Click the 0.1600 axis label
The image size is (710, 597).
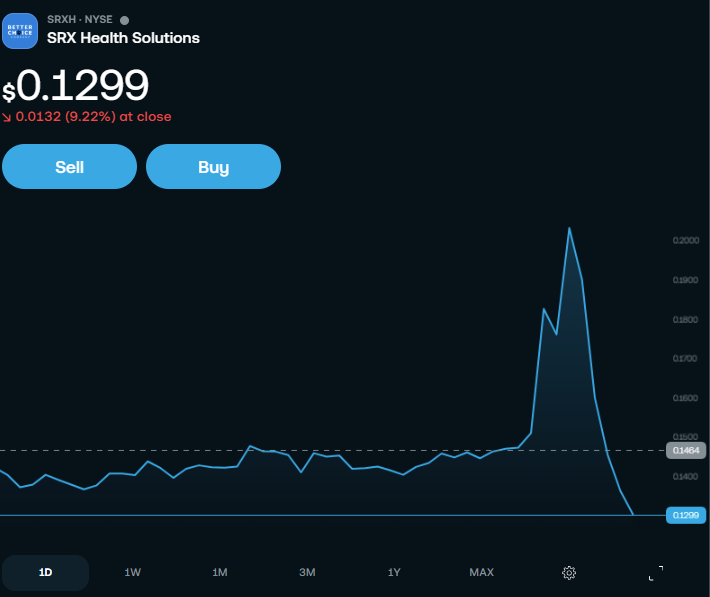(686, 398)
